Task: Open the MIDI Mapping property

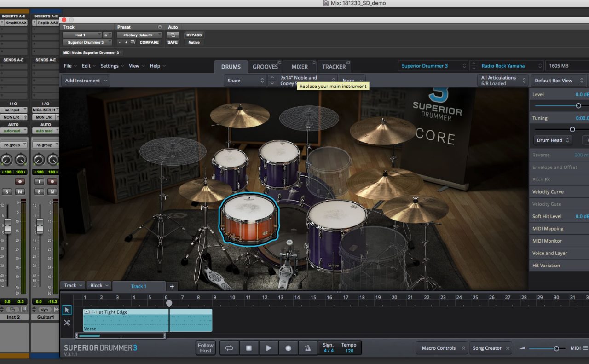Action: pyautogui.click(x=559, y=229)
